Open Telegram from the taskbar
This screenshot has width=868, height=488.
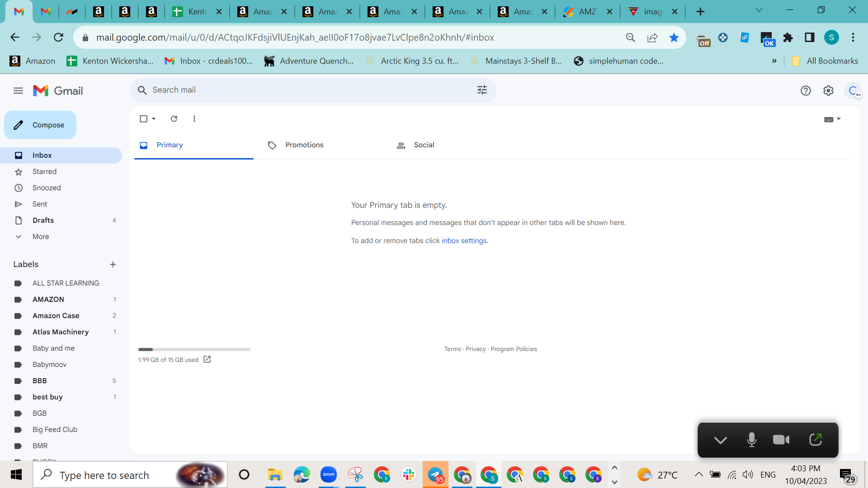435,474
